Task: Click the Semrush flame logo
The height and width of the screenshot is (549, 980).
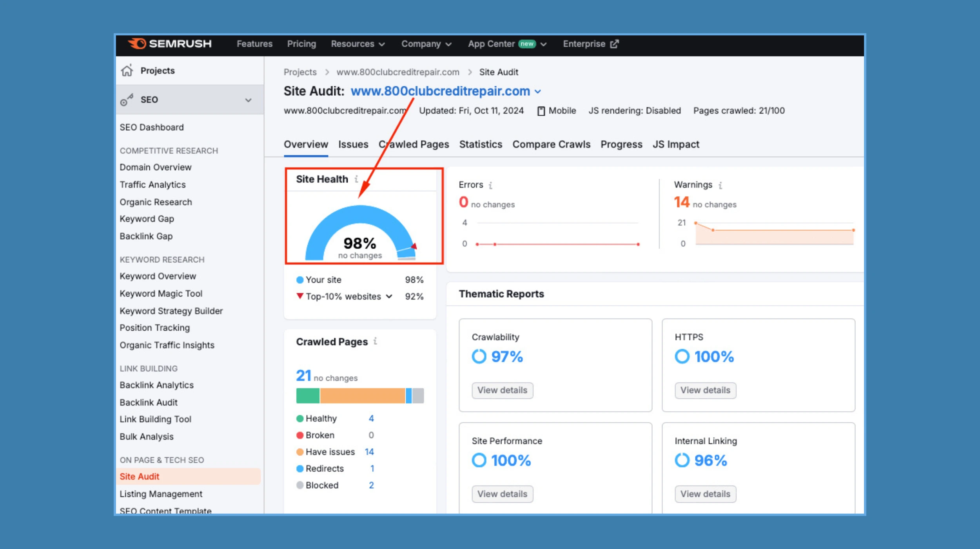Action: pyautogui.click(x=137, y=44)
